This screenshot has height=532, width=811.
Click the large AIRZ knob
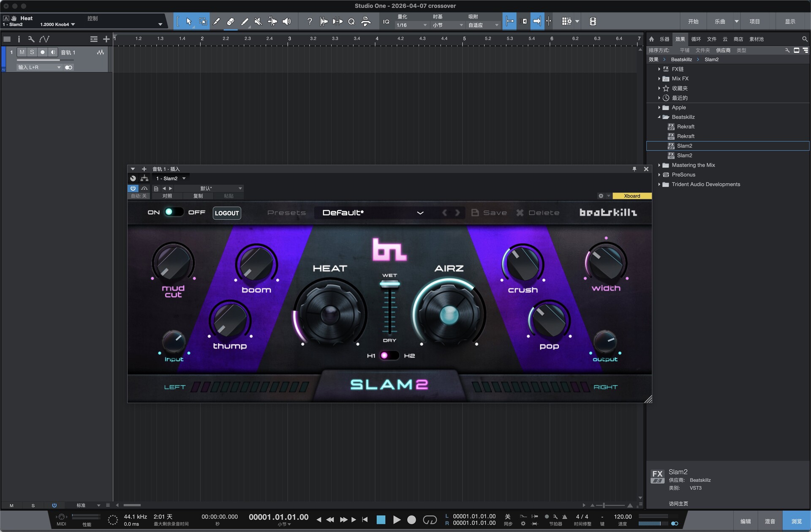click(x=449, y=314)
